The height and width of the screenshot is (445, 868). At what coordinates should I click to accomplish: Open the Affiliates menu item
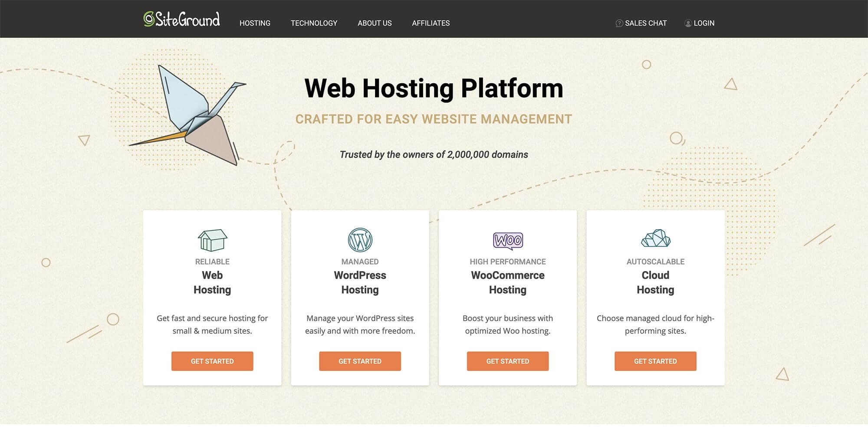click(x=431, y=23)
